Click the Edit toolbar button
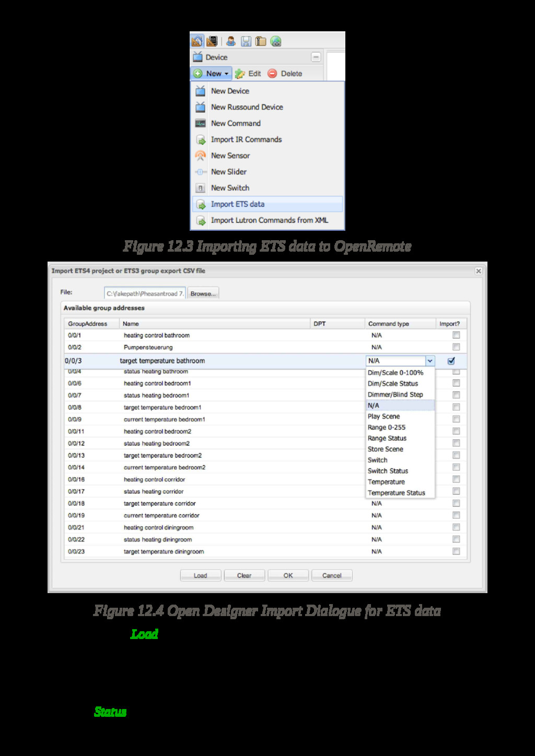 point(248,74)
